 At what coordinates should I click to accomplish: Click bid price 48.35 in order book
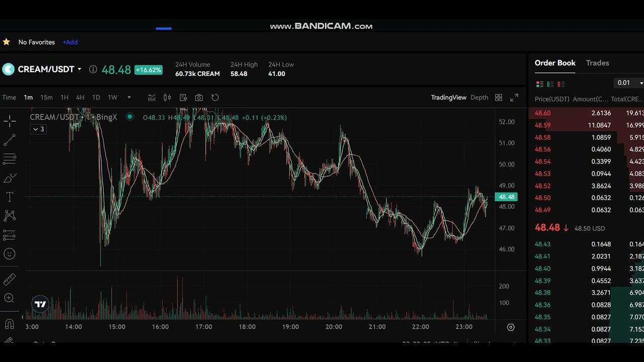(542, 317)
